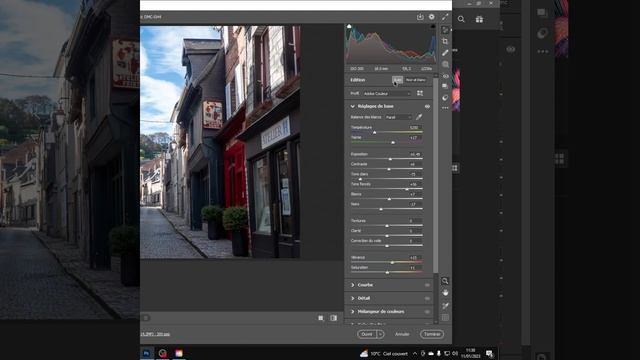Expand the Mélangeur de couleurs section

pos(353,311)
